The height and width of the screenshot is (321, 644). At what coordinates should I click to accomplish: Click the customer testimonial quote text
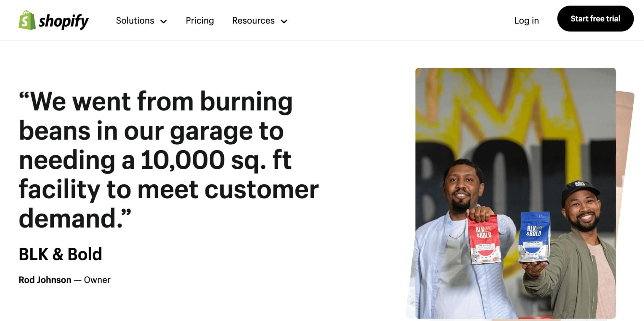[x=168, y=158]
